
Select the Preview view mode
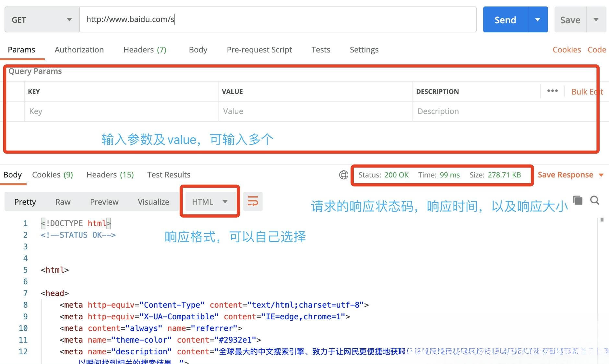coord(104,202)
